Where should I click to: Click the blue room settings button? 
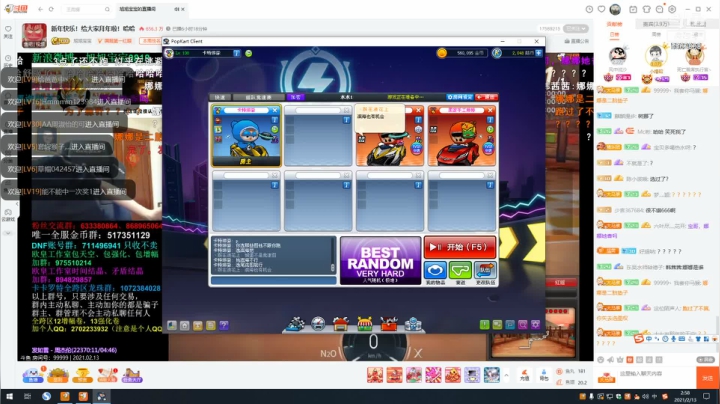click(460, 97)
